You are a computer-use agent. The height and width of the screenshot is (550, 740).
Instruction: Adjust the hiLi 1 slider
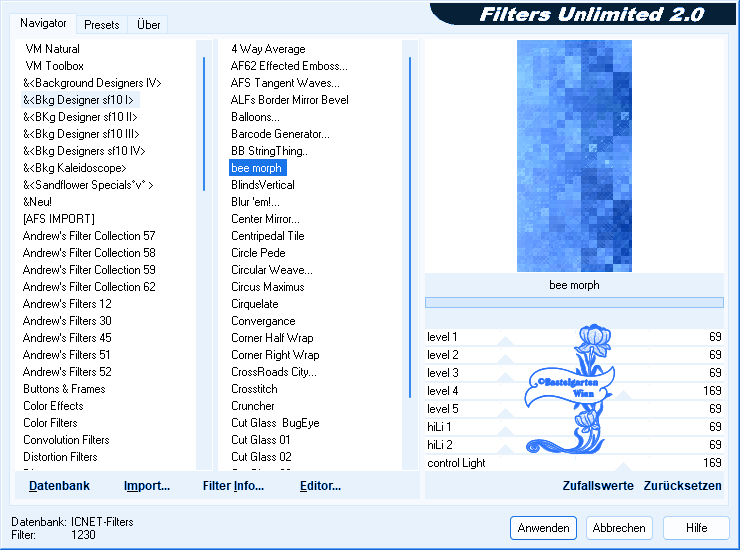(x=574, y=427)
